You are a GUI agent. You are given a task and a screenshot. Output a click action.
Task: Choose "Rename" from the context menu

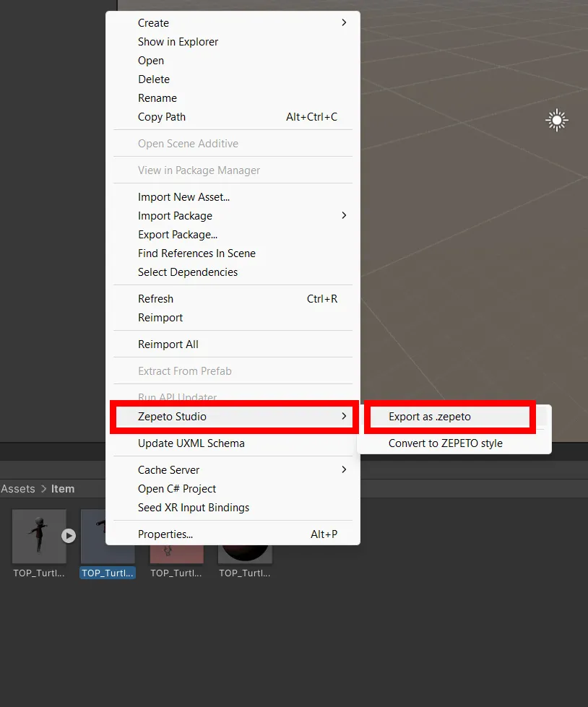pos(157,97)
